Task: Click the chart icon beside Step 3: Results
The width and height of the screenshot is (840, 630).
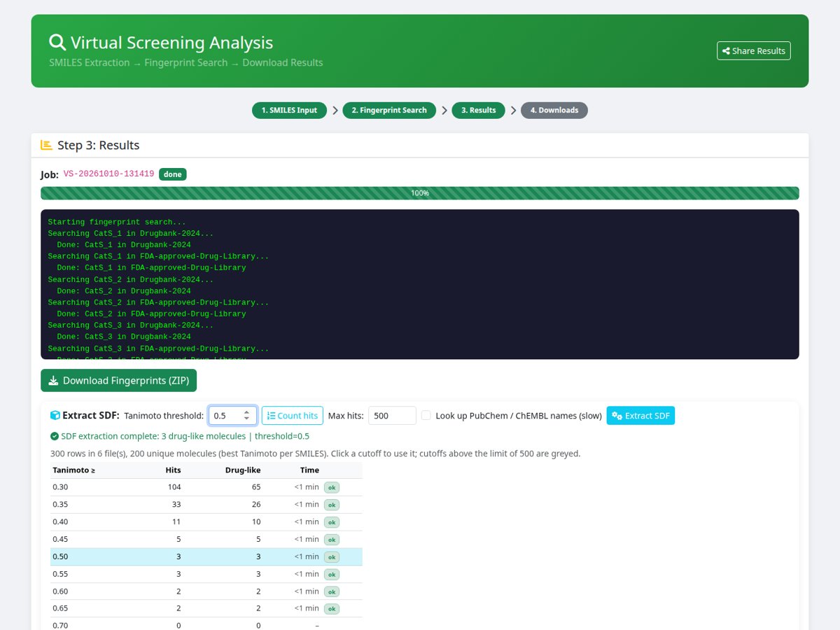Action: (47, 145)
